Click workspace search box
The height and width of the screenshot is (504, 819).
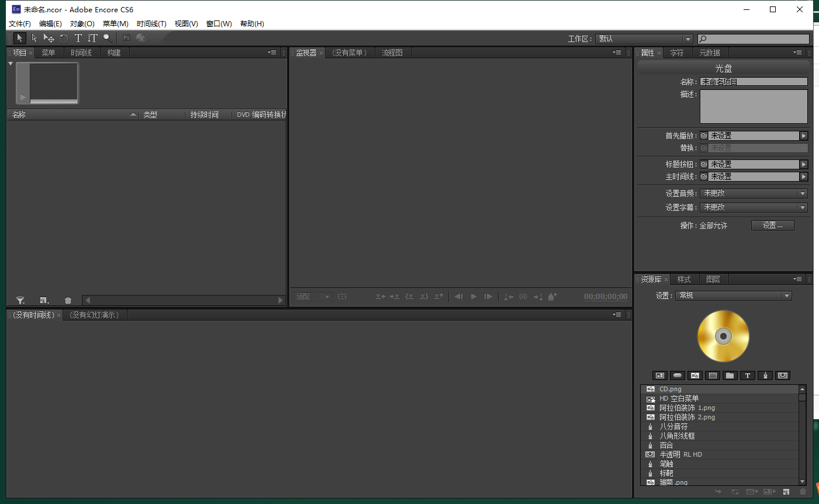(x=754, y=39)
